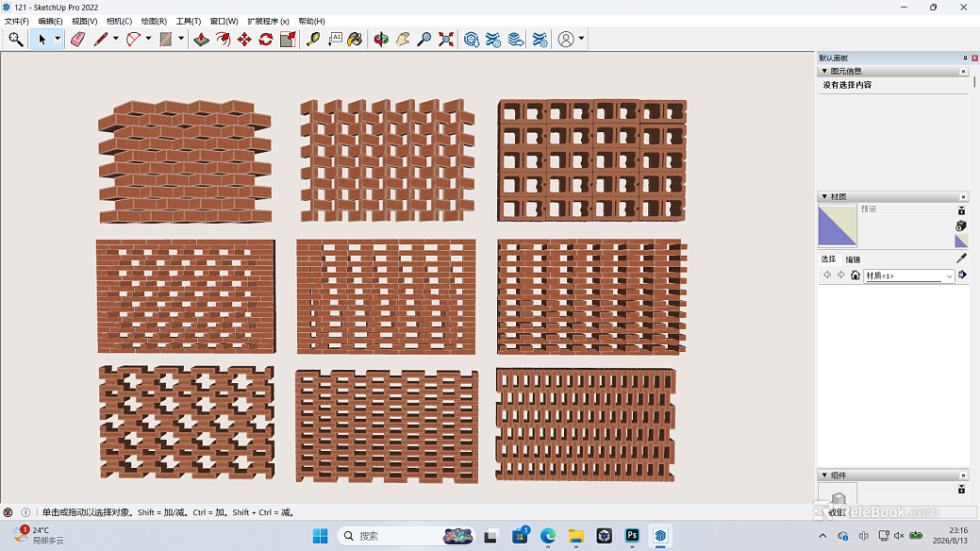Image resolution: width=980 pixels, height=551 pixels.
Task: Open Photoshop from the taskbar
Action: [632, 536]
